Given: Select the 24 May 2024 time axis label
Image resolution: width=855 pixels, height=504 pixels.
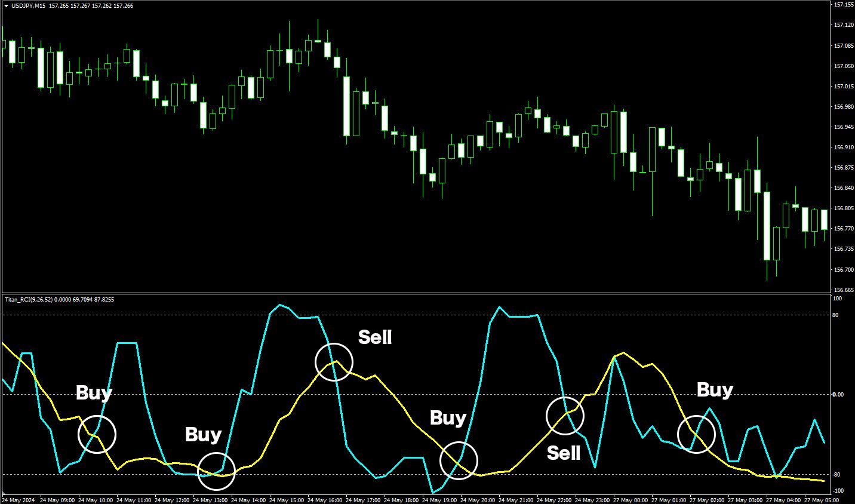Looking at the screenshot, I should point(18,499).
